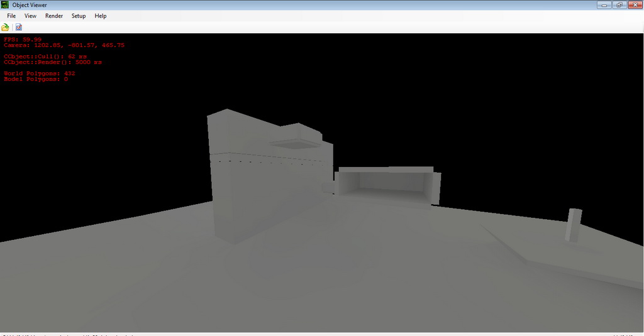Image resolution: width=644 pixels, height=336 pixels.
Task: Open the View menu
Action: coord(30,16)
